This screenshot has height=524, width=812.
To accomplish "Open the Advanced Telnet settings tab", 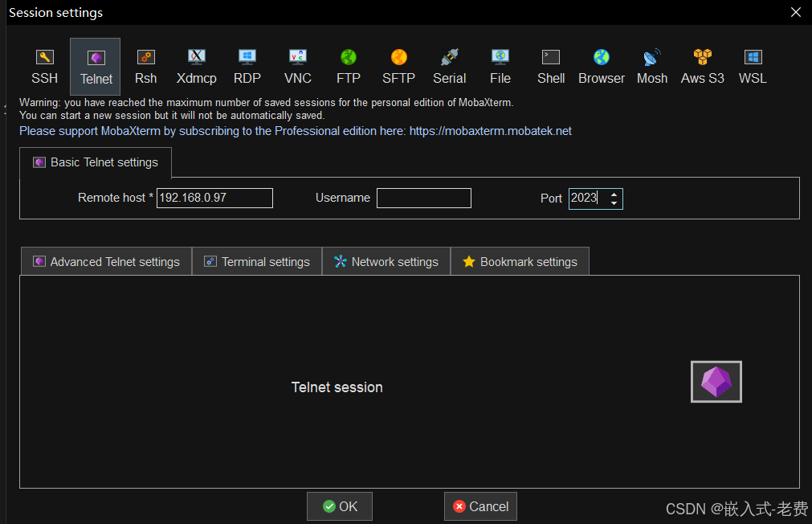I will tap(106, 262).
